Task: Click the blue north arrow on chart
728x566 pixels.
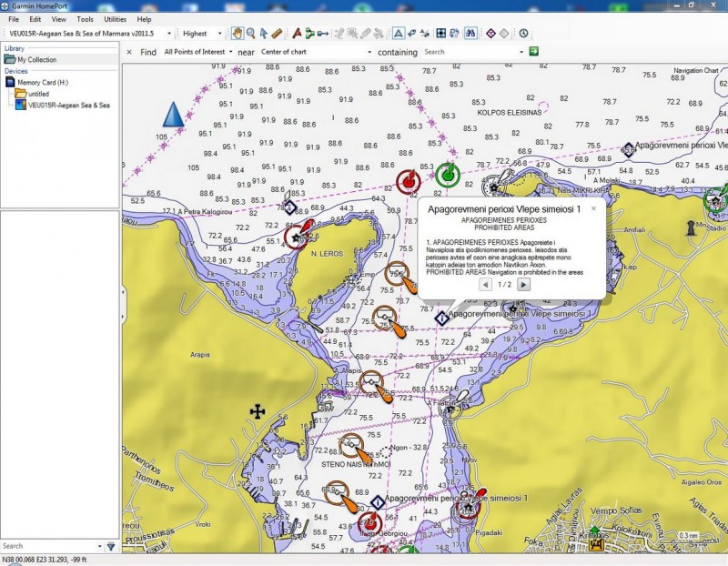Action: (x=173, y=115)
